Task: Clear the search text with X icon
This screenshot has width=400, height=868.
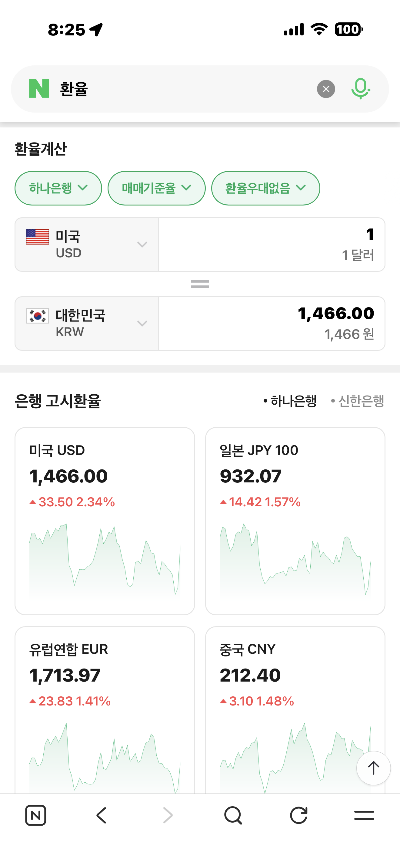Action: point(326,89)
